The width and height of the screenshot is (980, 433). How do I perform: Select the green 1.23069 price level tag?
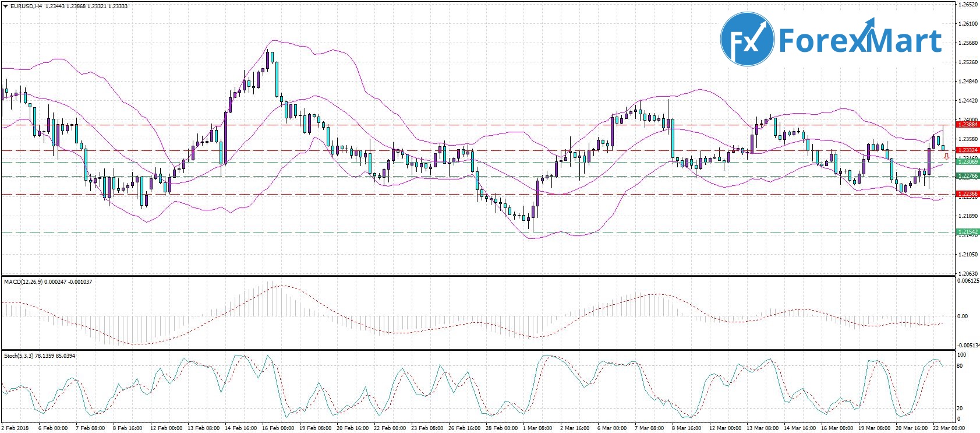click(x=967, y=162)
